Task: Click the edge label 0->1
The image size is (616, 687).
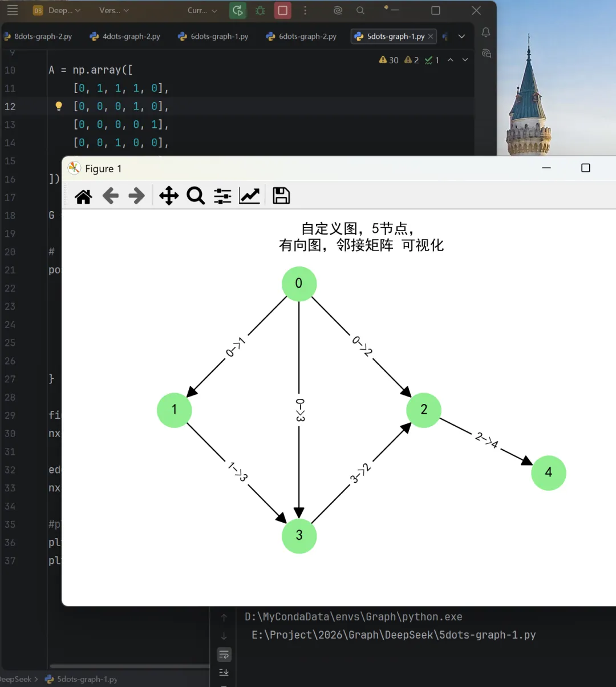Action: (x=236, y=347)
